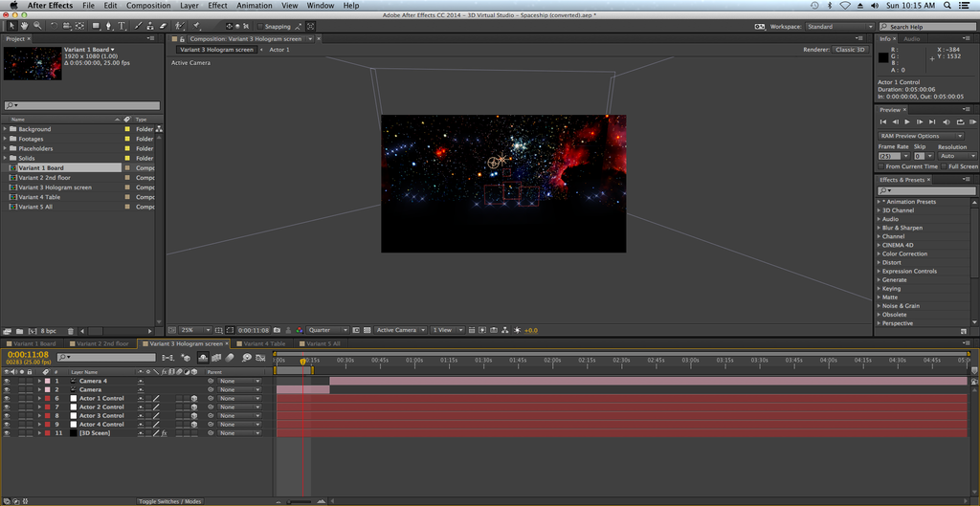Viewport: 980px width, 506px height.
Task: Open the Quarter resolution dropdown
Action: [326, 330]
